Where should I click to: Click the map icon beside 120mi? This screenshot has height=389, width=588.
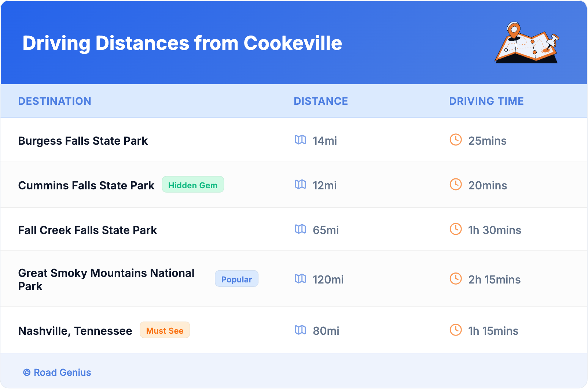[x=300, y=279]
